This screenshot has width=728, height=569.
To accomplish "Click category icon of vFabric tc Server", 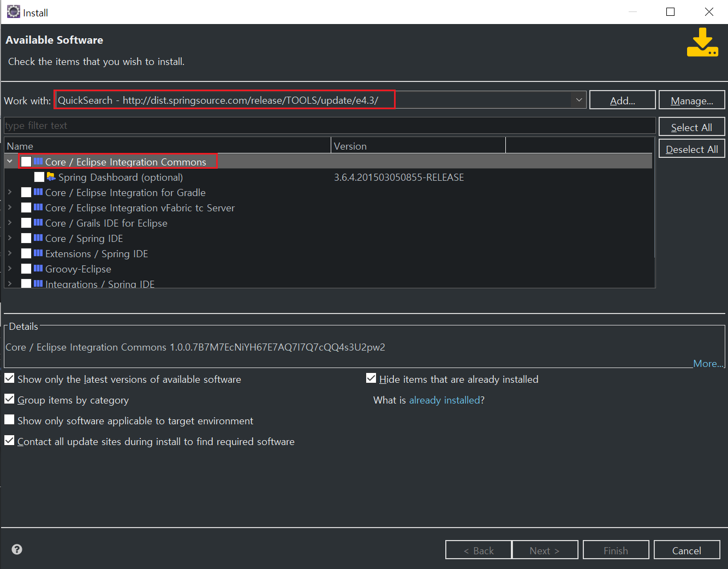I will tap(38, 208).
